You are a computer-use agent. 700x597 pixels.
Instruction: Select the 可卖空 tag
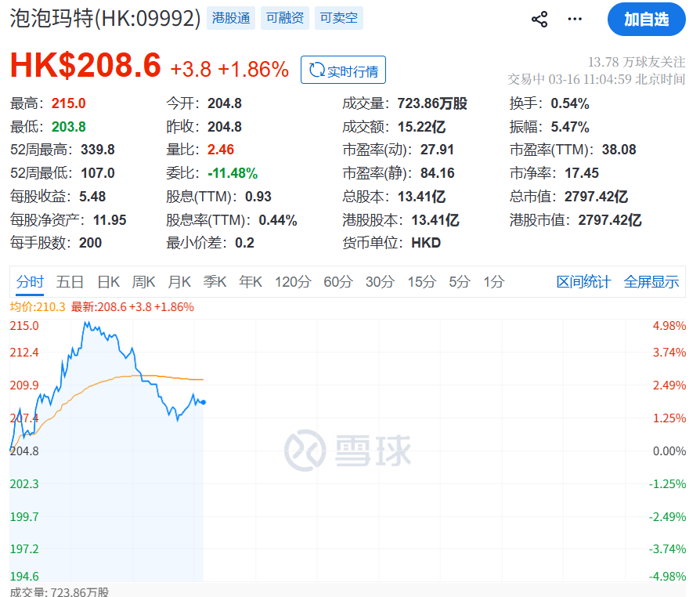[339, 18]
